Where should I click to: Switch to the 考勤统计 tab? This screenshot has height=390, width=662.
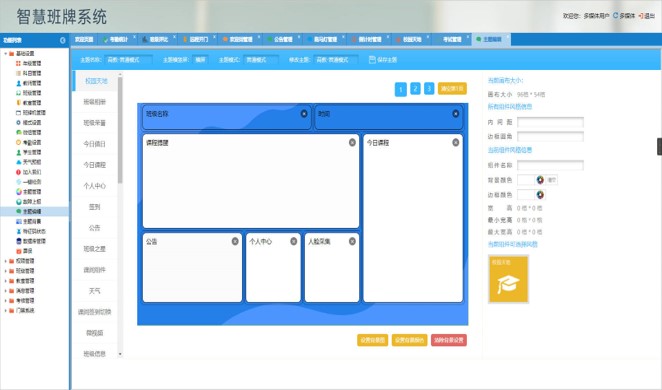(116, 40)
